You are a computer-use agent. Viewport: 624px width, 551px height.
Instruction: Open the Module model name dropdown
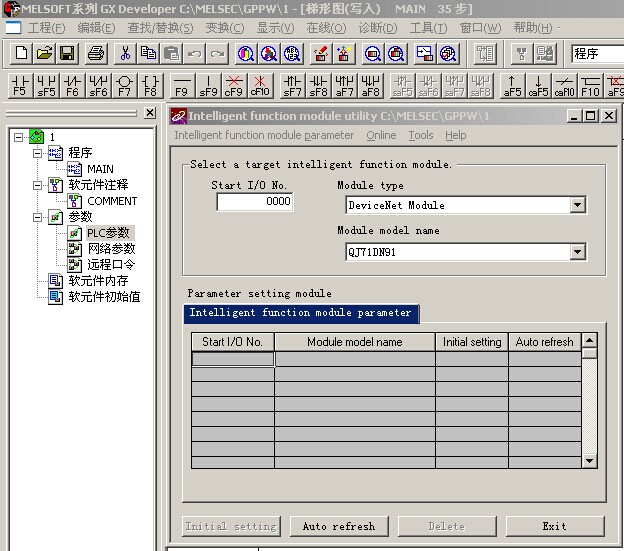coord(577,252)
